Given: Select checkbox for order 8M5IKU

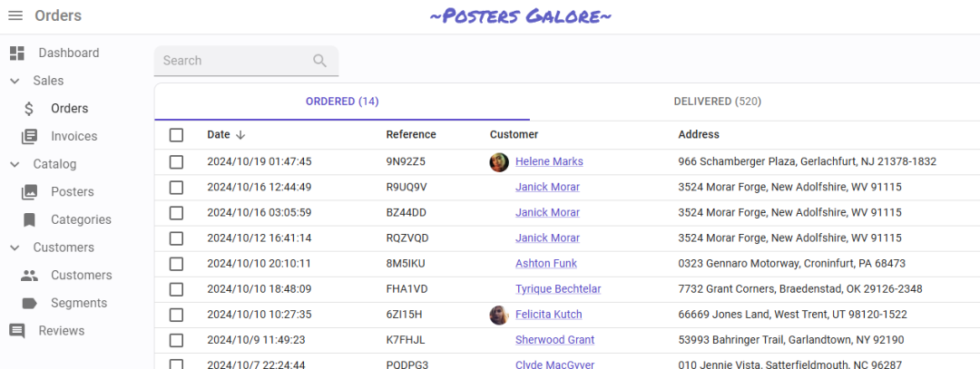Looking at the screenshot, I should [x=176, y=264].
